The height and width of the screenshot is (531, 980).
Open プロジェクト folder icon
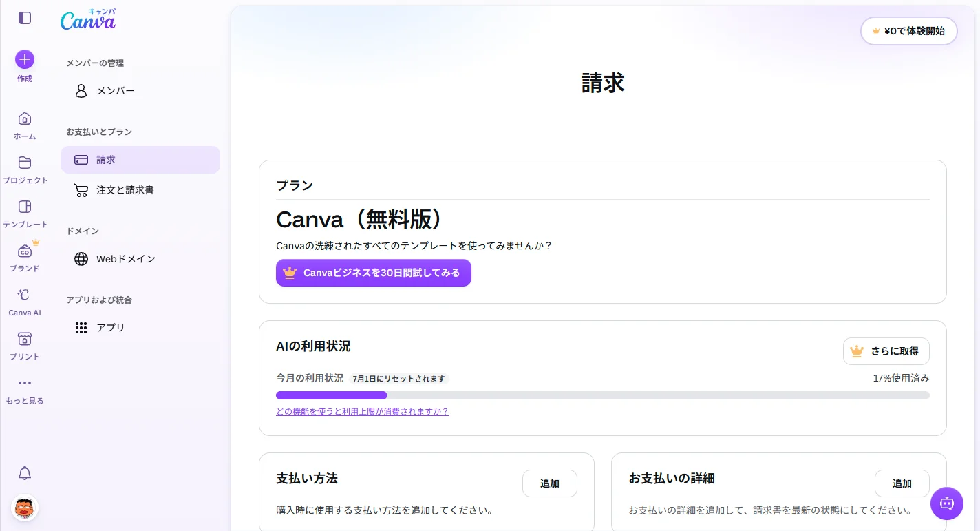coord(25,163)
